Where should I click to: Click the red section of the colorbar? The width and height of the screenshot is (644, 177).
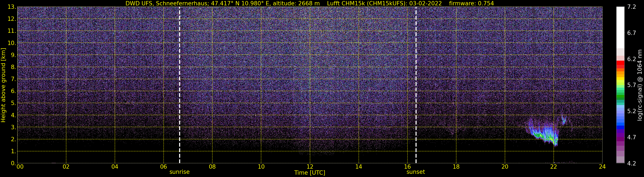(620, 65)
